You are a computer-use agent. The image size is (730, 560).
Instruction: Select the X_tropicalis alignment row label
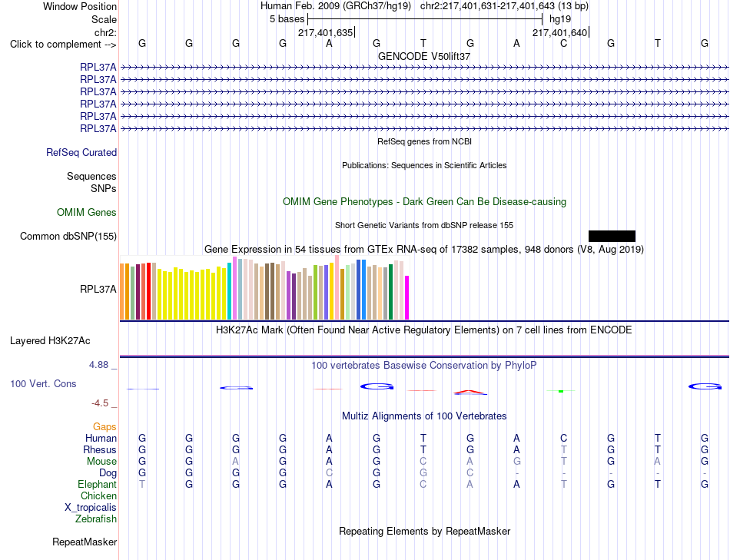pos(91,508)
